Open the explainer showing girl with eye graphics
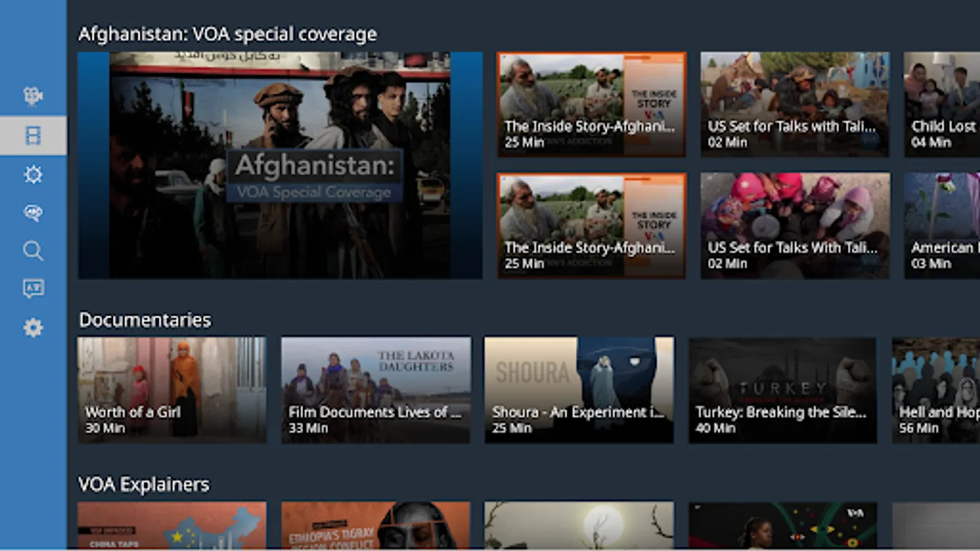Viewport: 980px width, 551px height. coord(783,525)
